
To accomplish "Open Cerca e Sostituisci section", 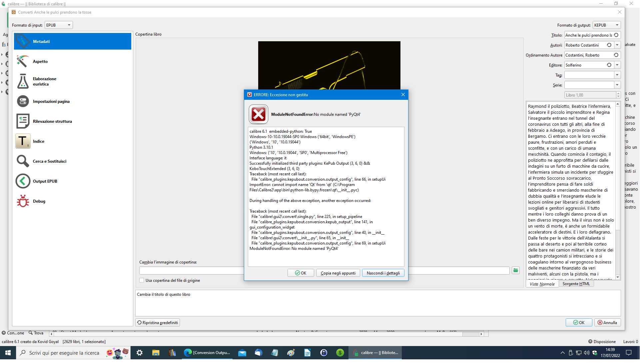I will [x=49, y=161].
